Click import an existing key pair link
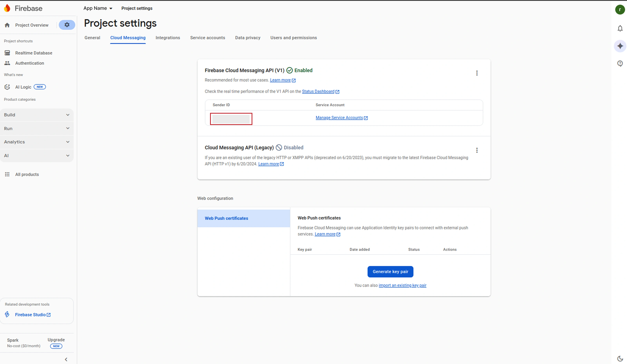Screen dimensions: 627x364 tap(402, 285)
